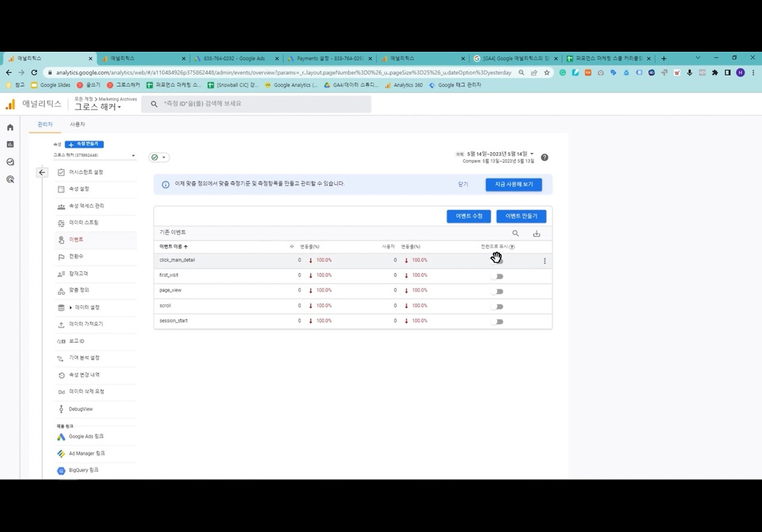Open the browser tab search chevron
This screenshot has width=762, height=532.
[x=698, y=58]
